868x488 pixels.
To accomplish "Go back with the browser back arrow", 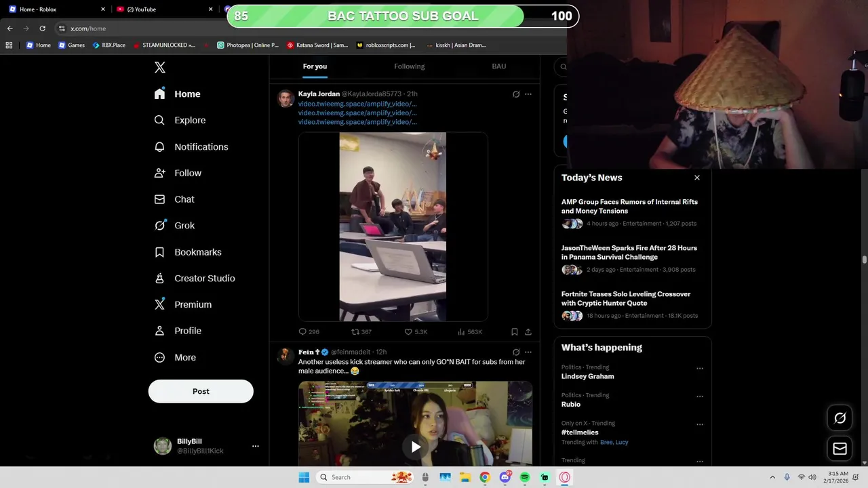I will (9, 28).
